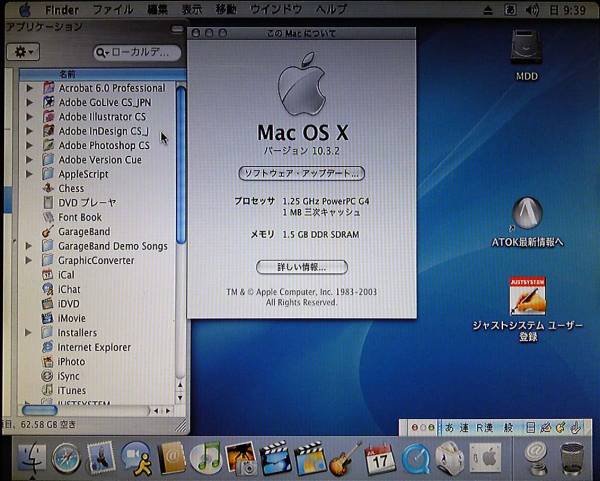This screenshot has height=481, width=600.
Task: Expand the Adobe Illustrator CS folder
Action: coord(29,117)
